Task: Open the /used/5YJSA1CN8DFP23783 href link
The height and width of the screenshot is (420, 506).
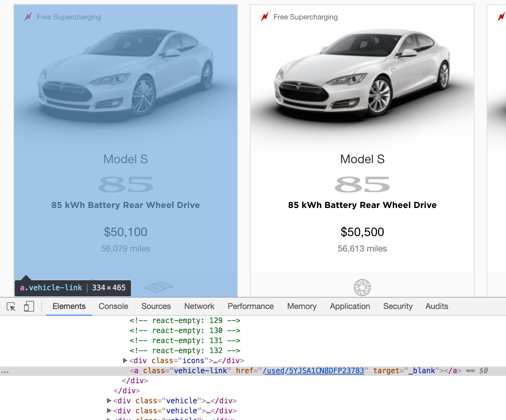Action: tap(313, 371)
